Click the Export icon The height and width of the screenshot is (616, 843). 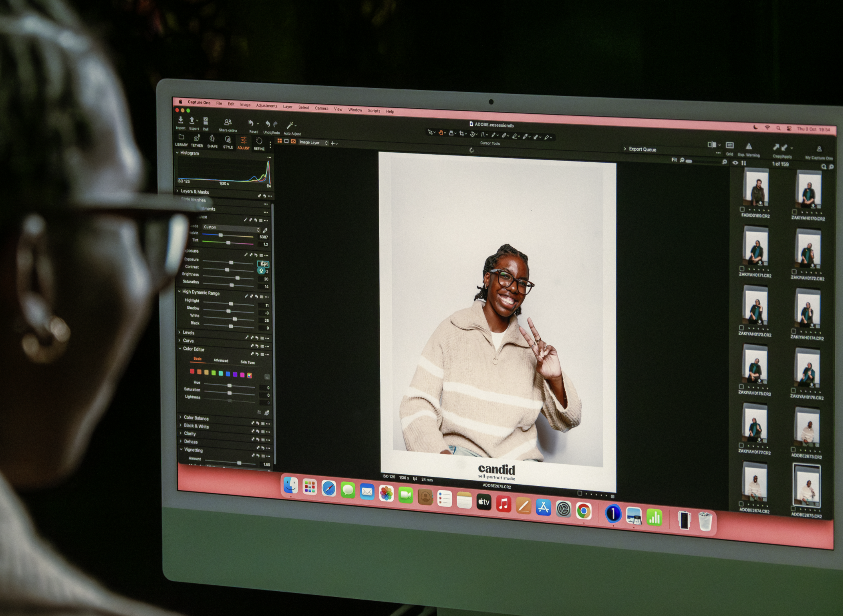pos(192,120)
